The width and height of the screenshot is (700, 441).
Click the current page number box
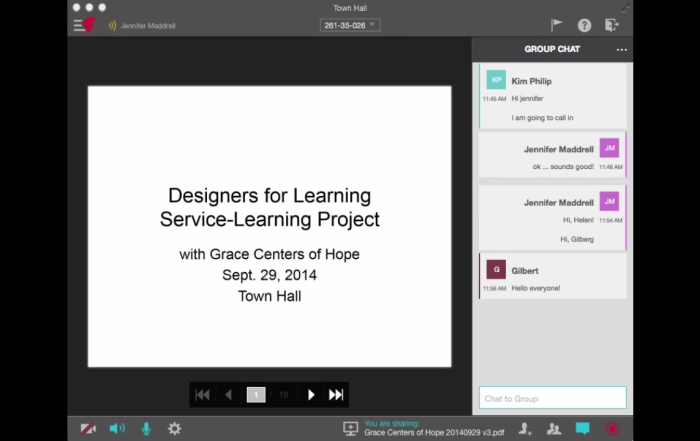[256, 395]
